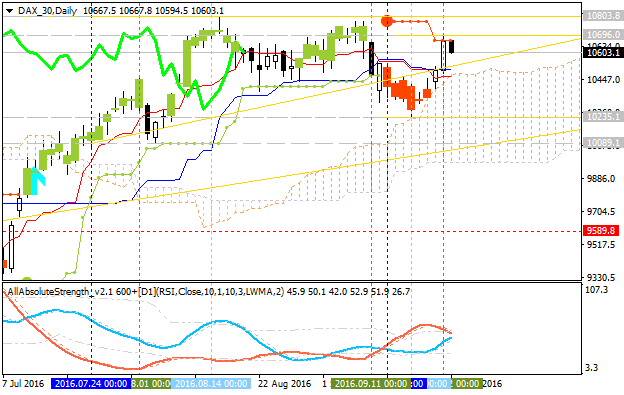
Task: Select the 2016.08.14 00:00 date marker
Action: [x=211, y=384]
